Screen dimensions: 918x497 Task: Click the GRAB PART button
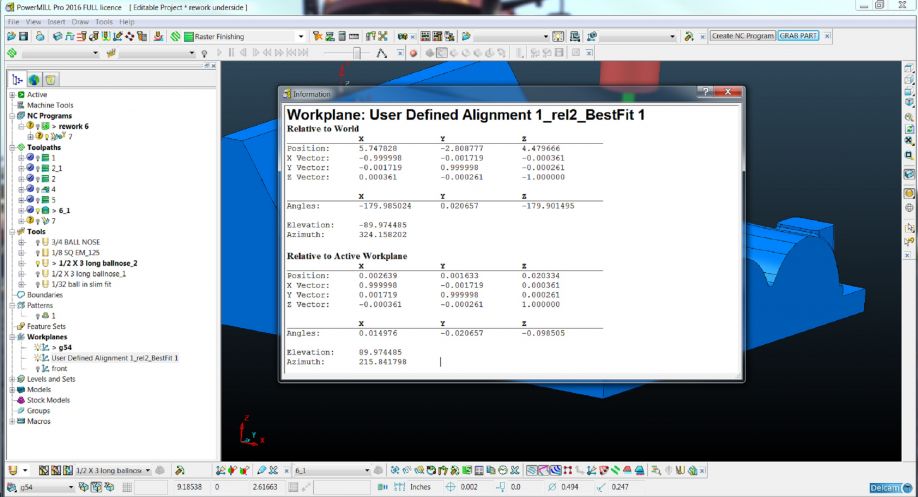[798, 36]
